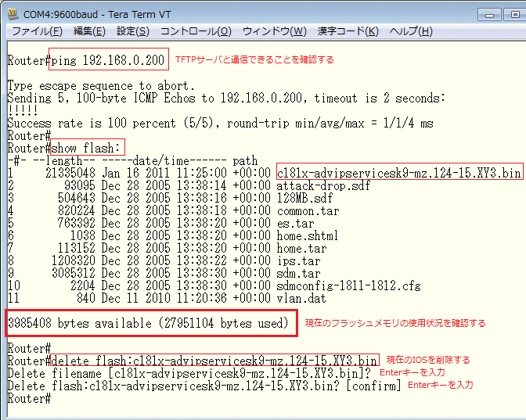Click the boxed ping 192.168.0.200 command

pyautogui.click(x=108, y=59)
